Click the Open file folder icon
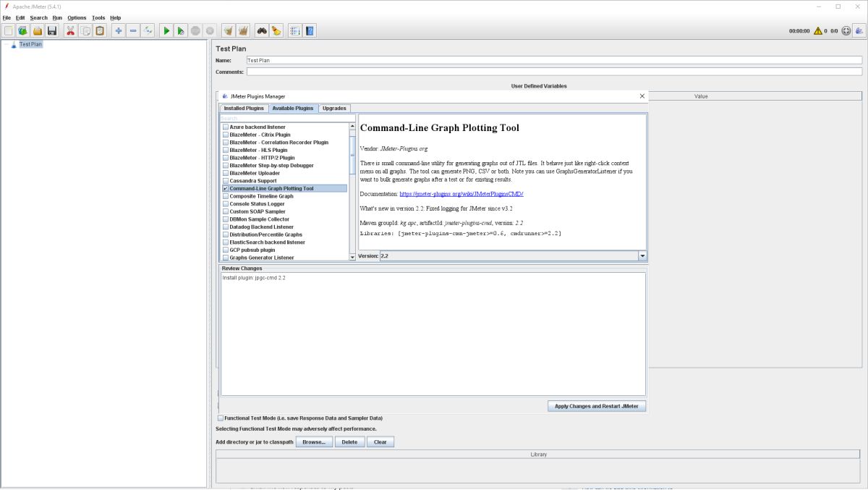Screen dimensions: 868x490 [x=37, y=30]
